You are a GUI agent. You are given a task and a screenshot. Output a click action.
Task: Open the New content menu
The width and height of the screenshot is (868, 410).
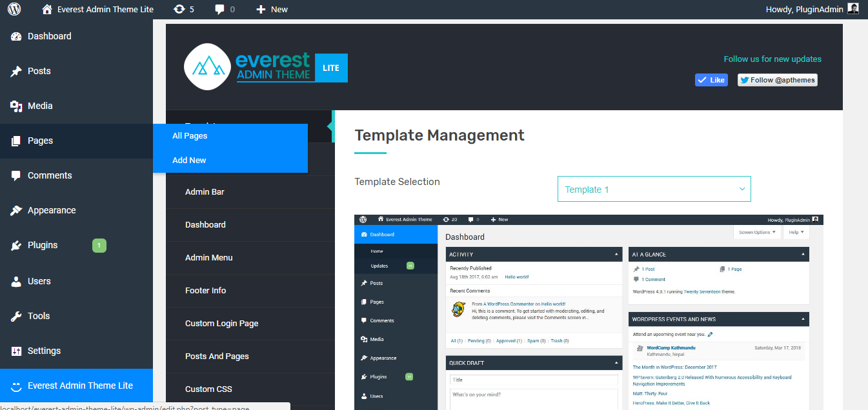[x=272, y=9]
